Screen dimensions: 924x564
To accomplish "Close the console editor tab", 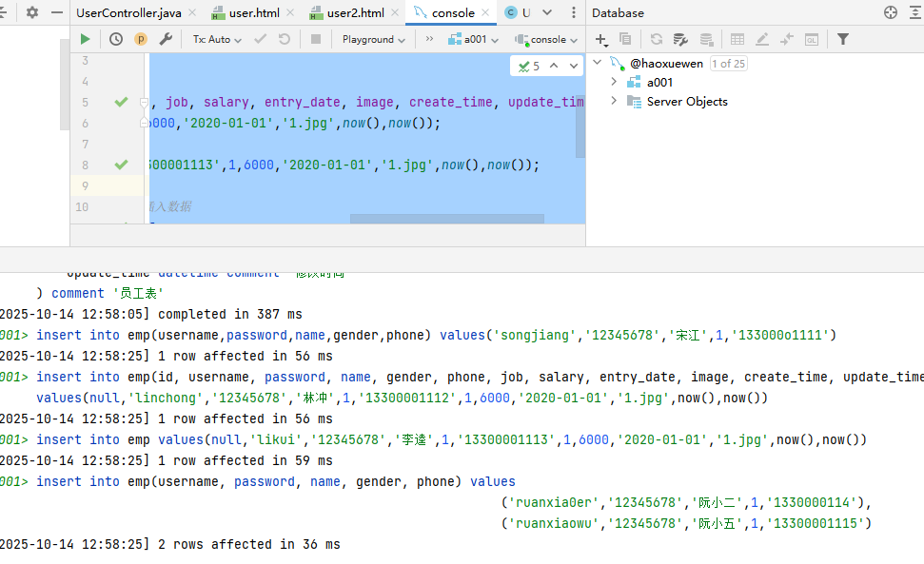I will pos(487,13).
